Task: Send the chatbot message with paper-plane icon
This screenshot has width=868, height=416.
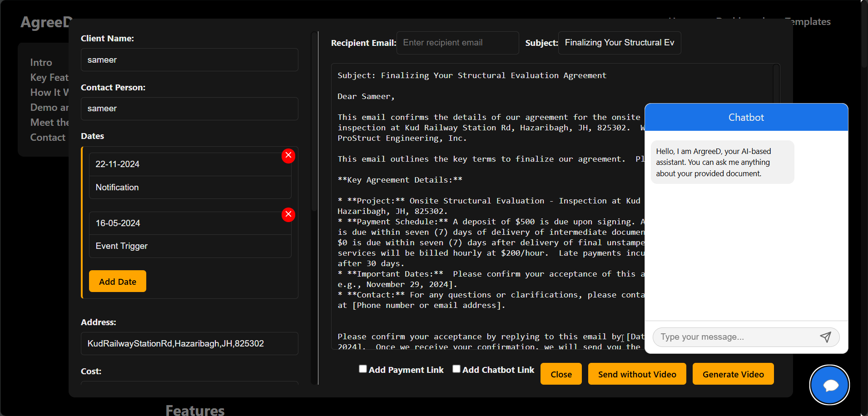Action: point(825,337)
